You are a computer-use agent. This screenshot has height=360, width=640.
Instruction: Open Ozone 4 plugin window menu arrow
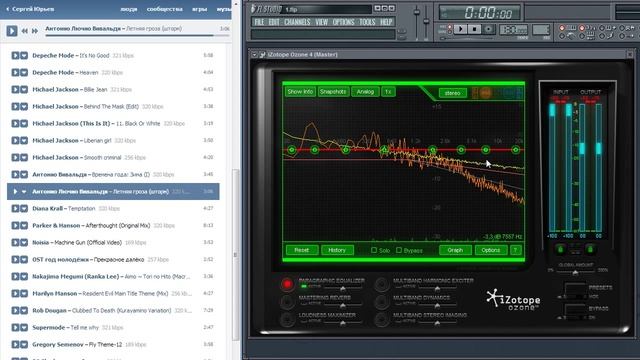coord(254,54)
